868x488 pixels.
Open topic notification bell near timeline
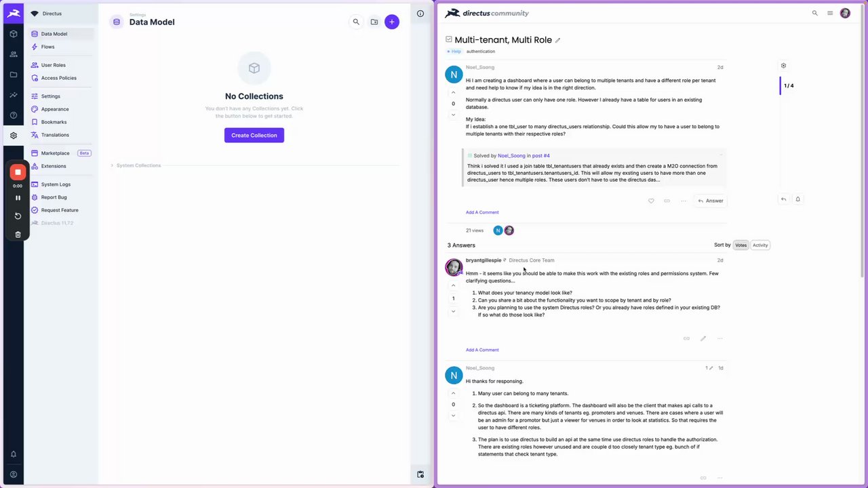pyautogui.click(x=798, y=199)
